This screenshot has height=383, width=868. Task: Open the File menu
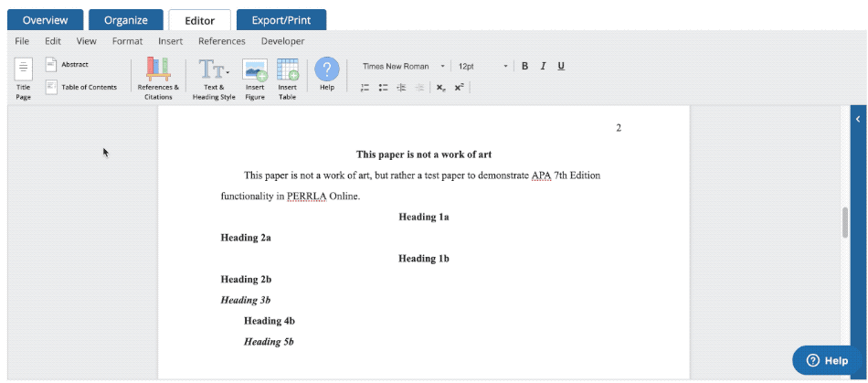click(x=22, y=41)
